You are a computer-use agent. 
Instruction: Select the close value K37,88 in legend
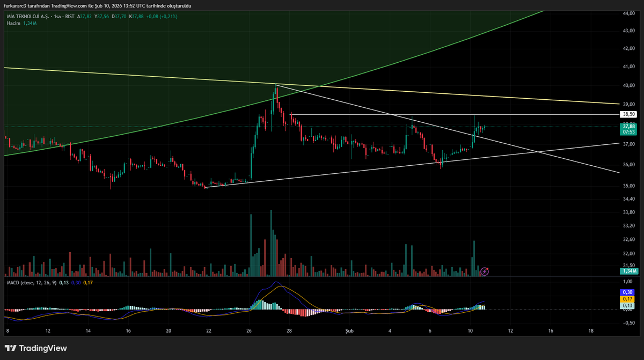coord(136,17)
